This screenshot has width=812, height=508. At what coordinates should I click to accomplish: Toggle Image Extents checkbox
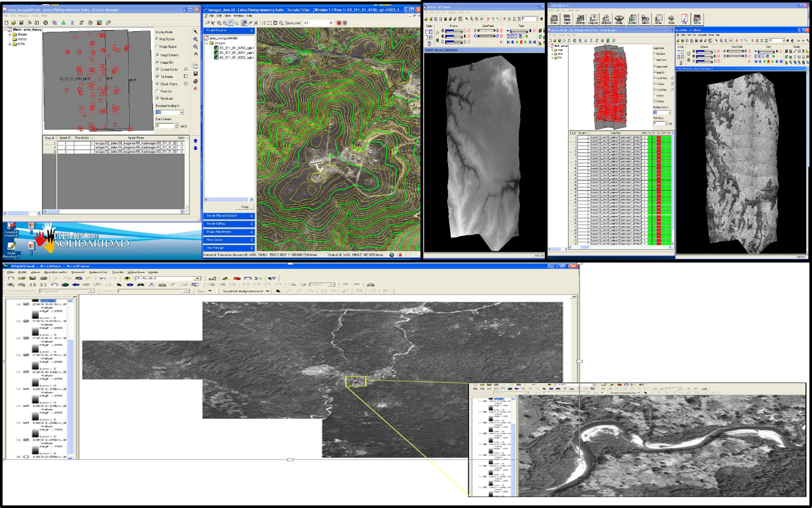[x=157, y=55]
